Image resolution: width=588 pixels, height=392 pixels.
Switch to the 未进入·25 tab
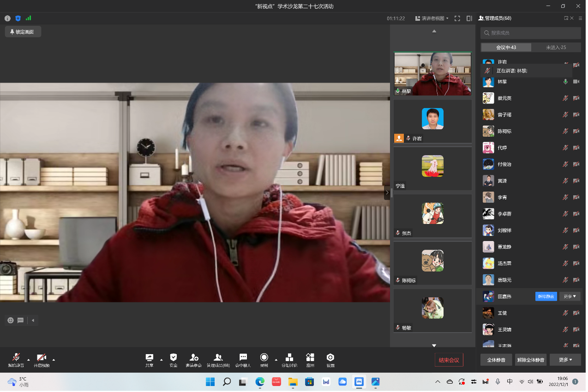(x=556, y=48)
